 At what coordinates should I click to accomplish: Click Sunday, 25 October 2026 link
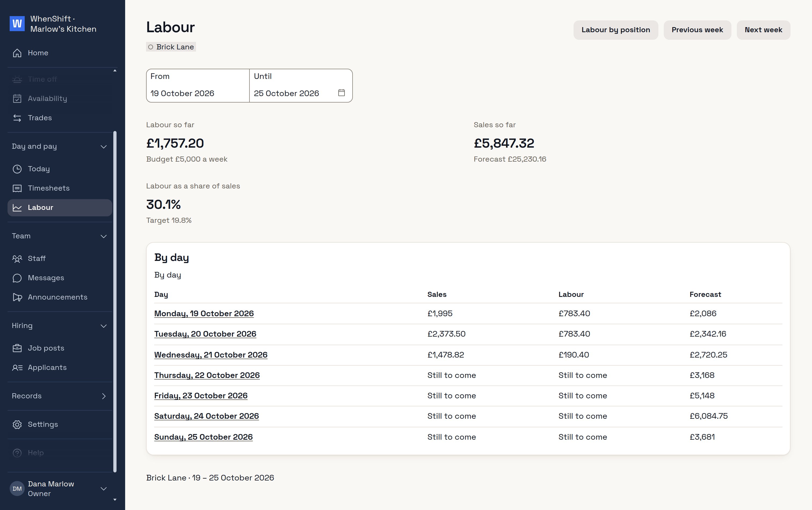pos(203,437)
